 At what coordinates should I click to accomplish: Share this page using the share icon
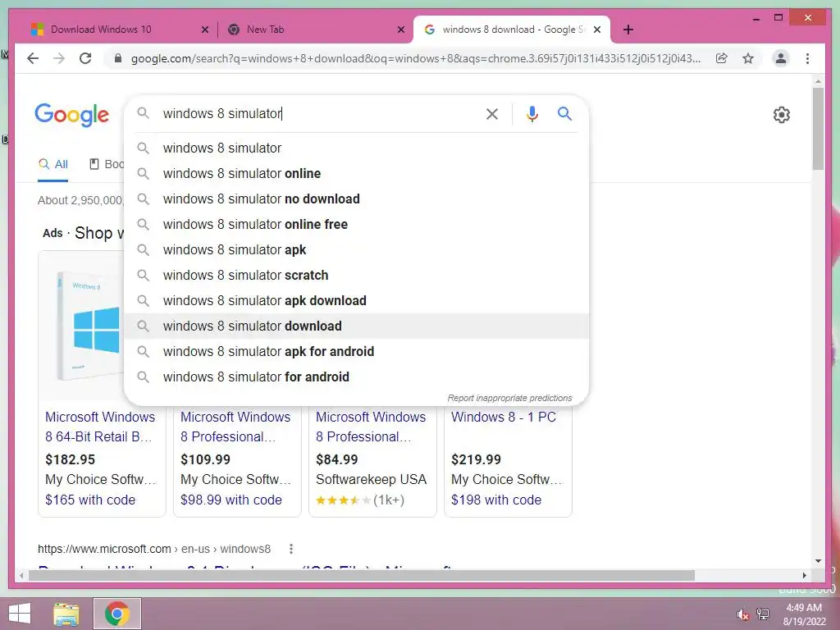coord(722,58)
